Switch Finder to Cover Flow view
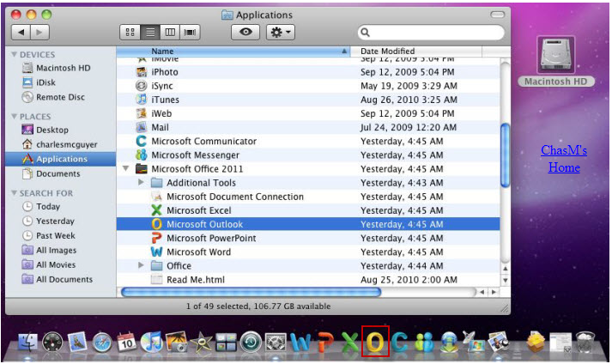Image resolution: width=612 pixels, height=364 pixels. pos(190,32)
